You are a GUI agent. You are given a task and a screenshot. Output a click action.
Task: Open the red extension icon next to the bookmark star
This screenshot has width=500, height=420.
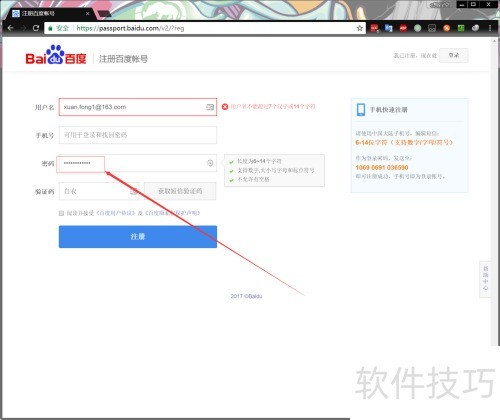[374, 28]
